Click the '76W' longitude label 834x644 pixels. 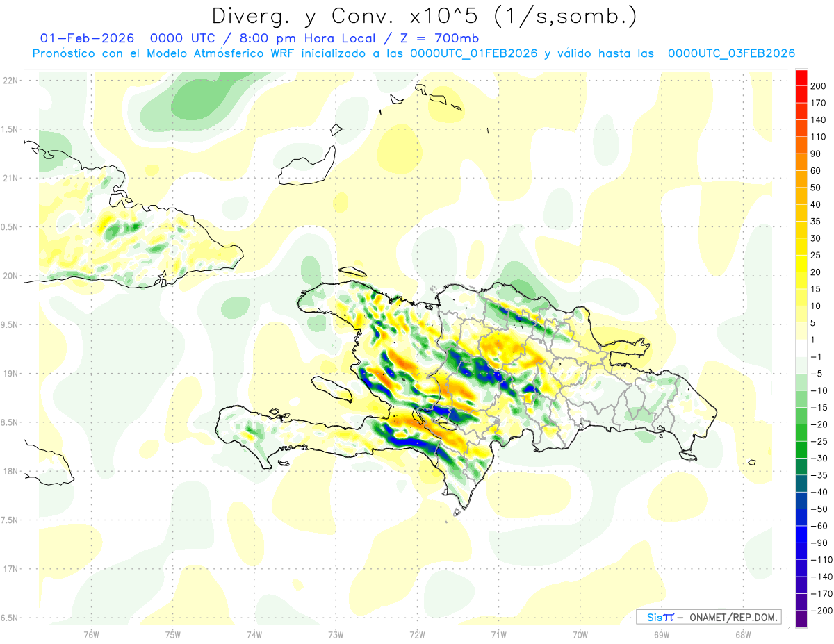(x=91, y=636)
